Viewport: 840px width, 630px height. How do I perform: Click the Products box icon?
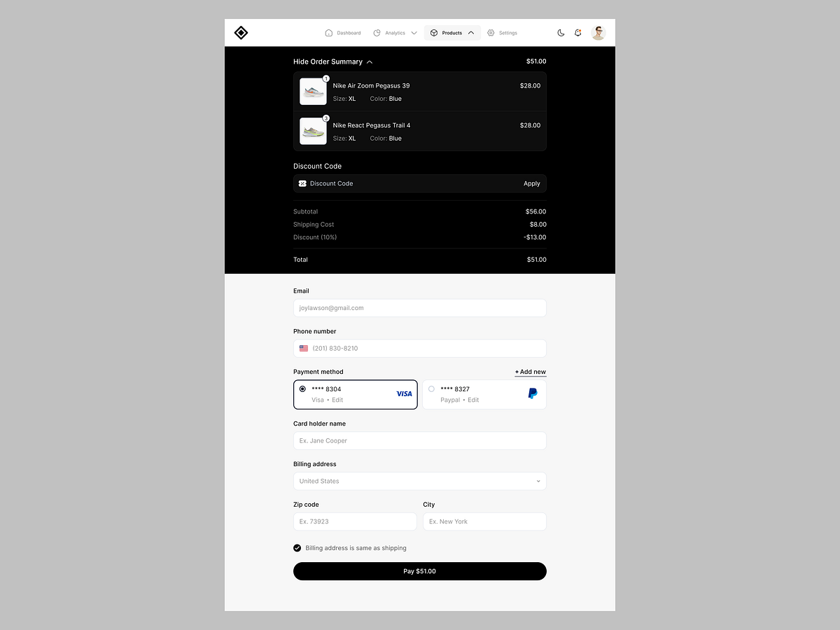coord(434,33)
